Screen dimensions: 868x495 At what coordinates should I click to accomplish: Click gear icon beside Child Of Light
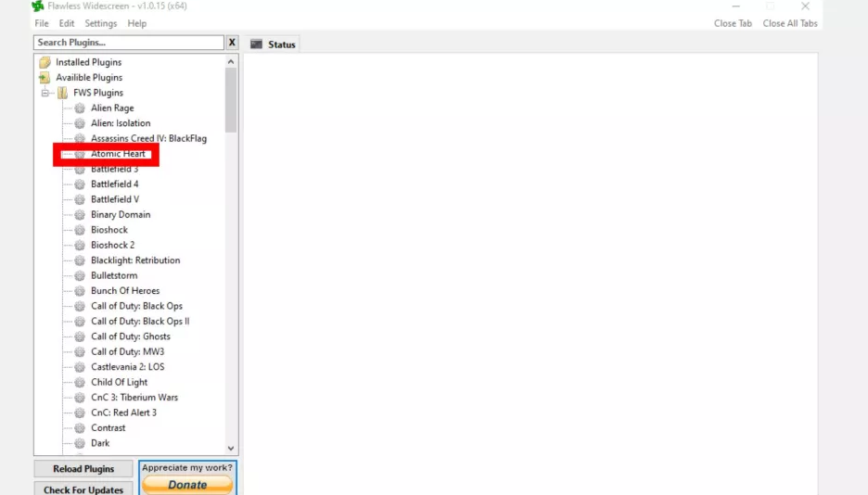(x=80, y=382)
